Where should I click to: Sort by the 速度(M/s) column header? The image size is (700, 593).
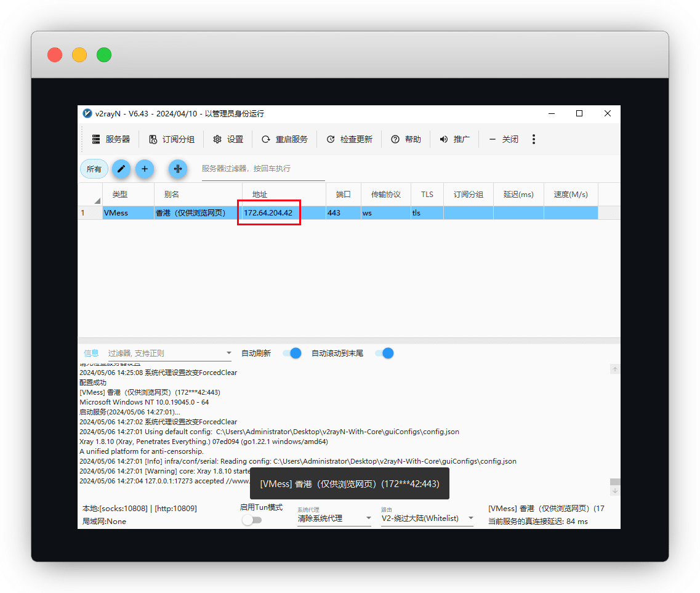(571, 194)
